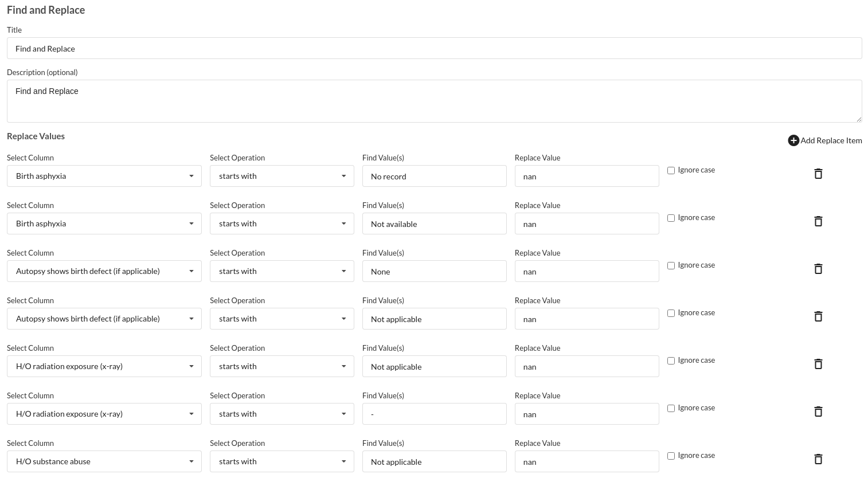Click the plus icon for Add Replace Item
Image resolution: width=868 pixels, height=478 pixels.
click(x=793, y=140)
